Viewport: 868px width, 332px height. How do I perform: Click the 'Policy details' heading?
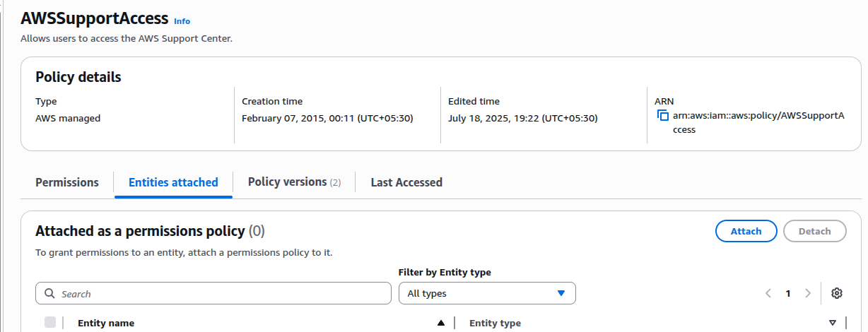pyautogui.click(x=78, y=77)
